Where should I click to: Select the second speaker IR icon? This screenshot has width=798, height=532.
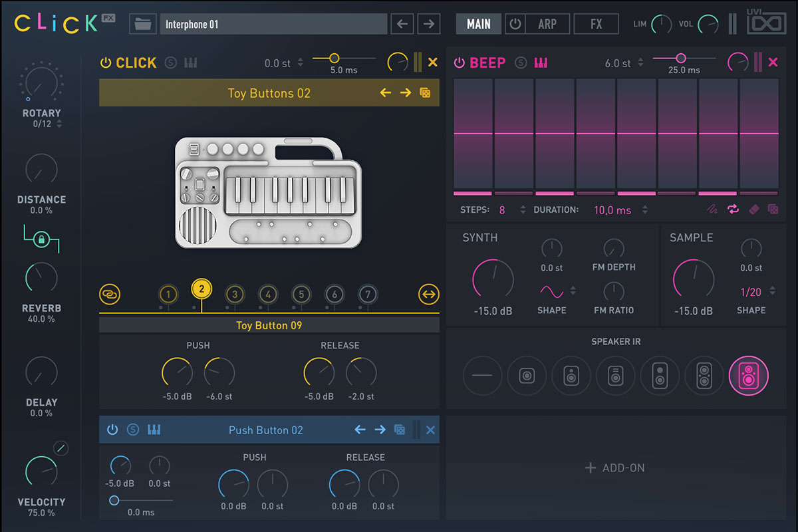coord(527,376)
